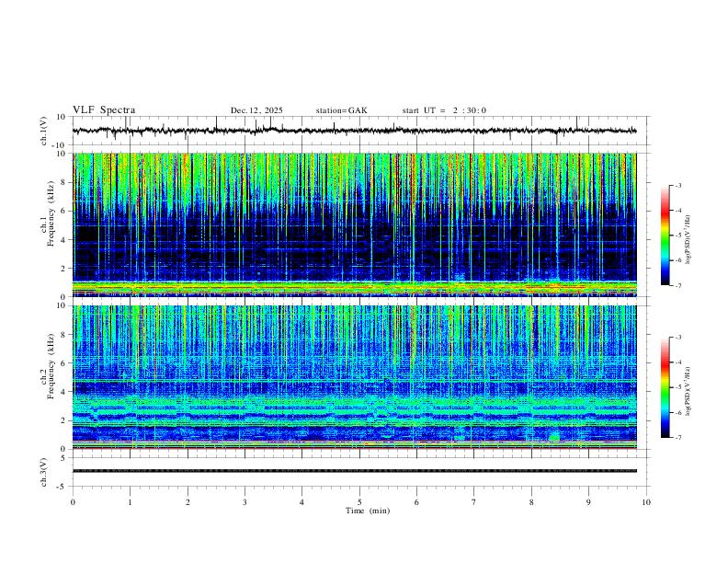Click the ch.2 "Frequency (kHz)" axis label
The image size is (728, 563).
point(51,366)
